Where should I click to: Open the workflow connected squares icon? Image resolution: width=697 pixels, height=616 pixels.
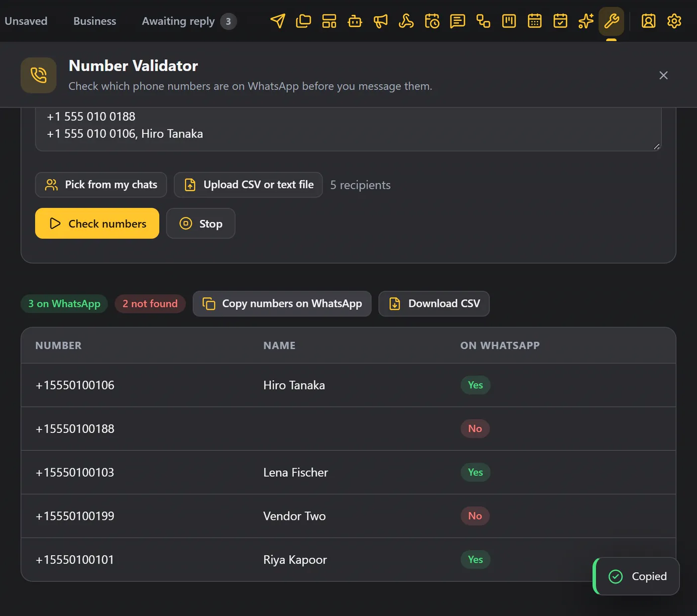tap(483, 21)
